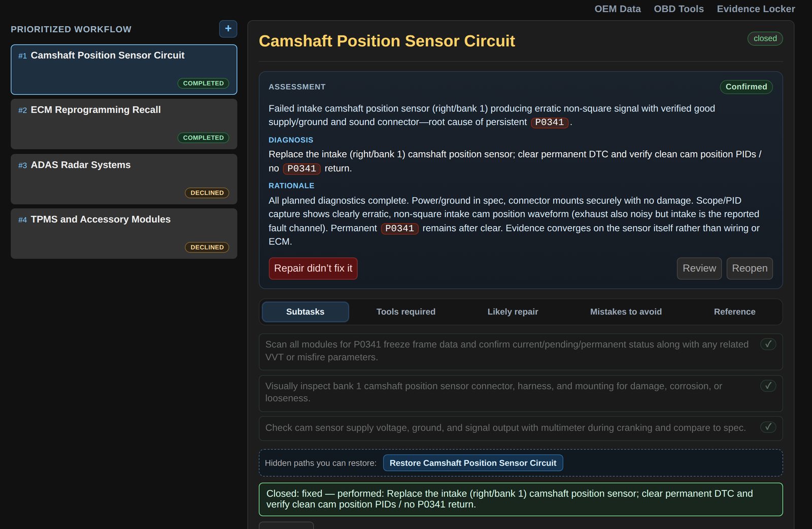Click COMPLETED badge on Camshaft Position Sensor card
This screenshot has height=529, width=812.
204,83
